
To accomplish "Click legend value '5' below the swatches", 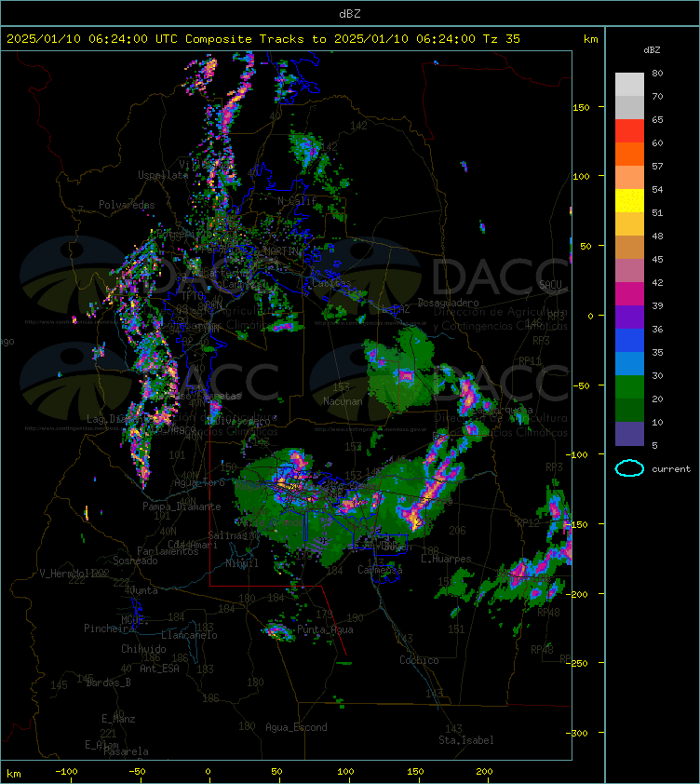I will tap(655, 445).
